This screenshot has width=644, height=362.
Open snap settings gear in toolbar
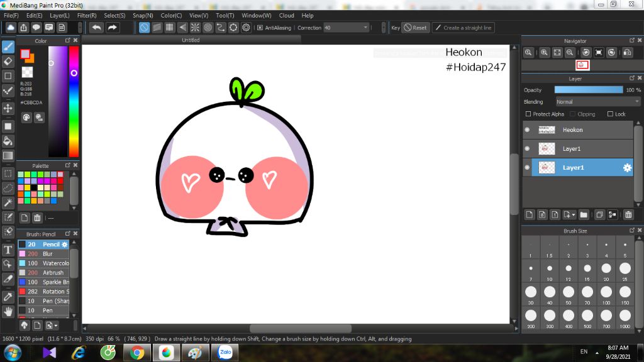point(246,28)
